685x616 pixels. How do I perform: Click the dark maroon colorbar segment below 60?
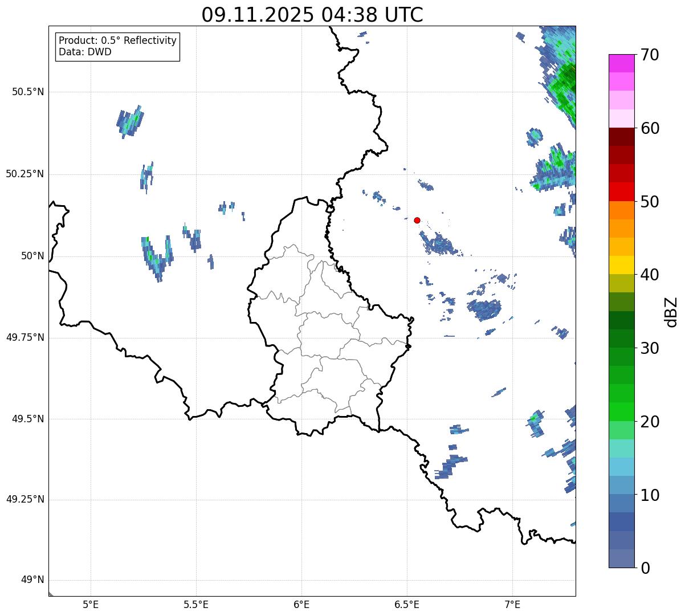[622, 137]
